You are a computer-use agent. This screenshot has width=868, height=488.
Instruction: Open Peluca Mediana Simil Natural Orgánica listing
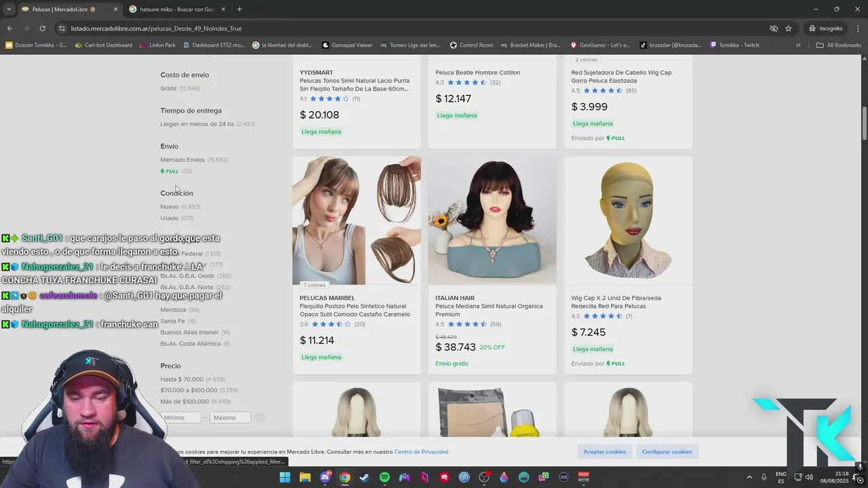tap(489, 310)
